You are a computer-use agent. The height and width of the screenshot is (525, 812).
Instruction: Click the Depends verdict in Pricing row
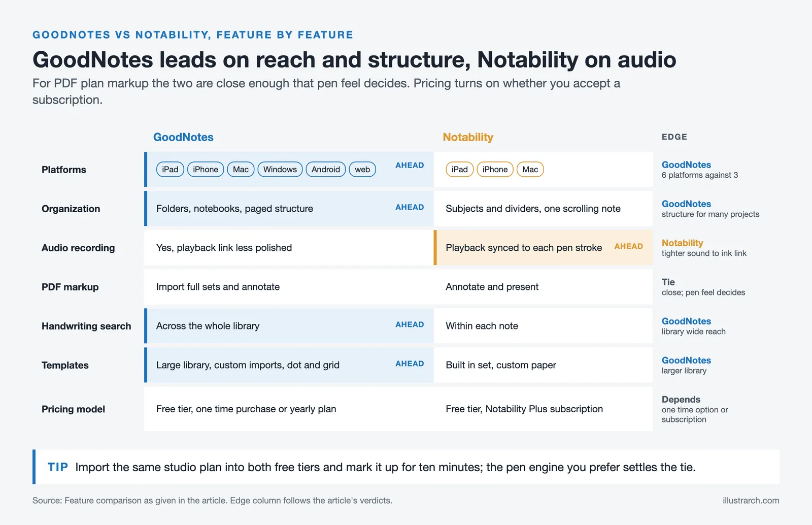click(x=681, y=400)
